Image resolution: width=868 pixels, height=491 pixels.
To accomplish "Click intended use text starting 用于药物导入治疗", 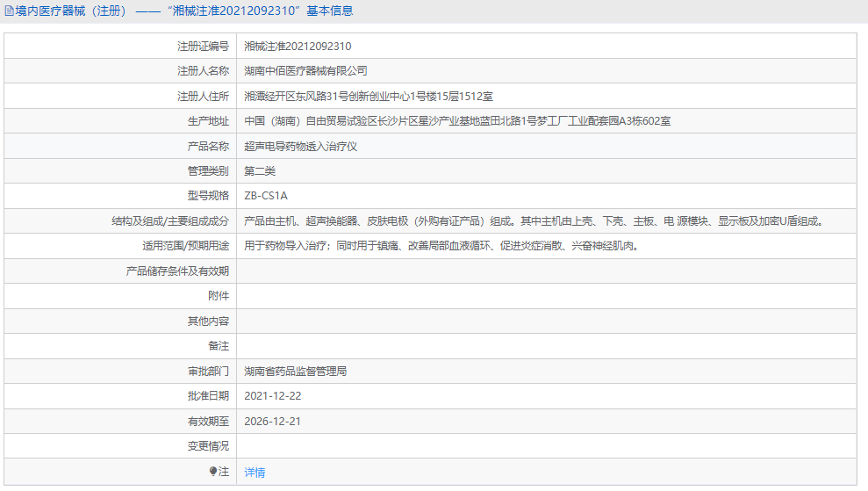I will [443, 246].
